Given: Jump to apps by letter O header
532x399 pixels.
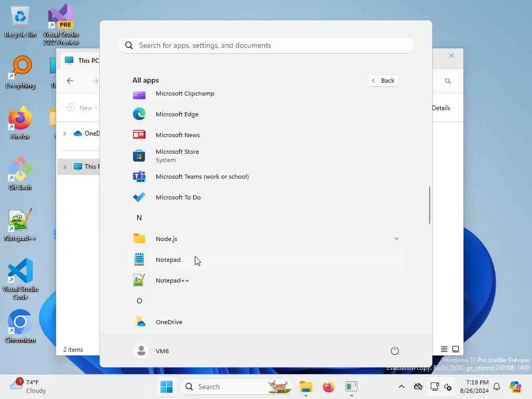Looking at the screenshot, I should click(139, 301).
